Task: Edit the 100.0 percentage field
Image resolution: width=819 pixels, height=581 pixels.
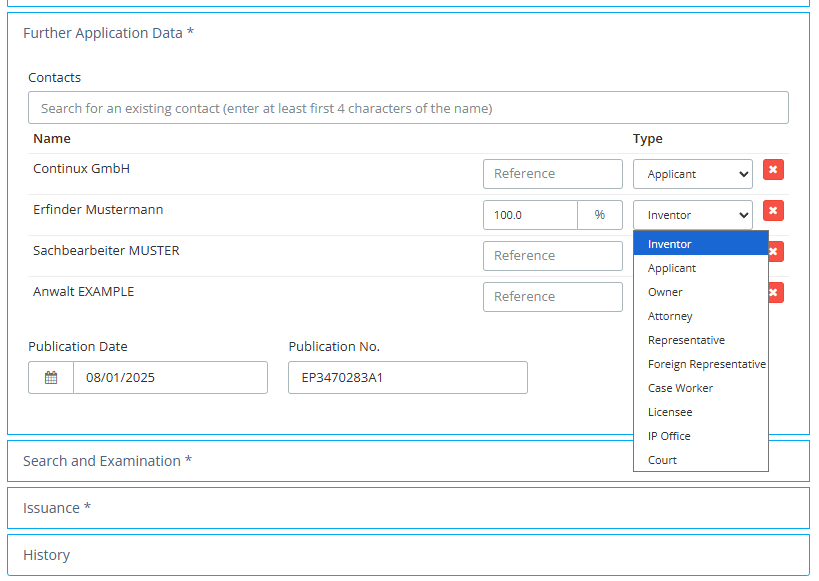Action: click(x=530, y=215)
